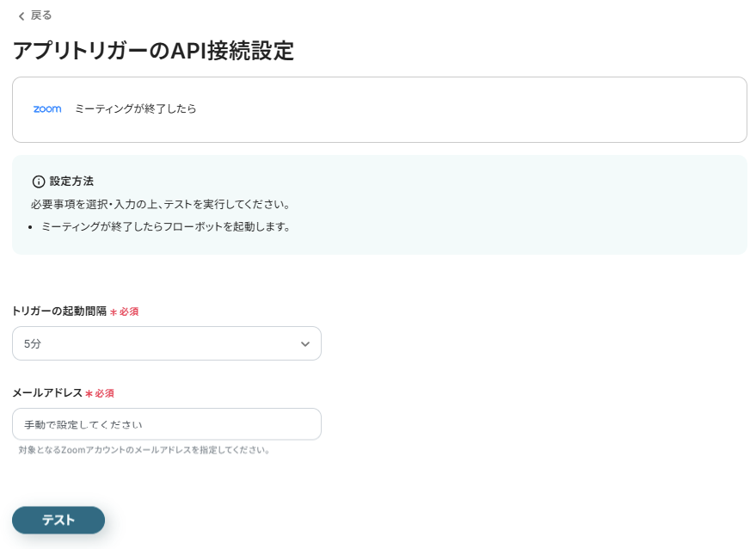The width and height of the screenshot is (756, 549).
Task: Click the ミーティングが終了したら trigger title text
Action: (x=136, y=109)
